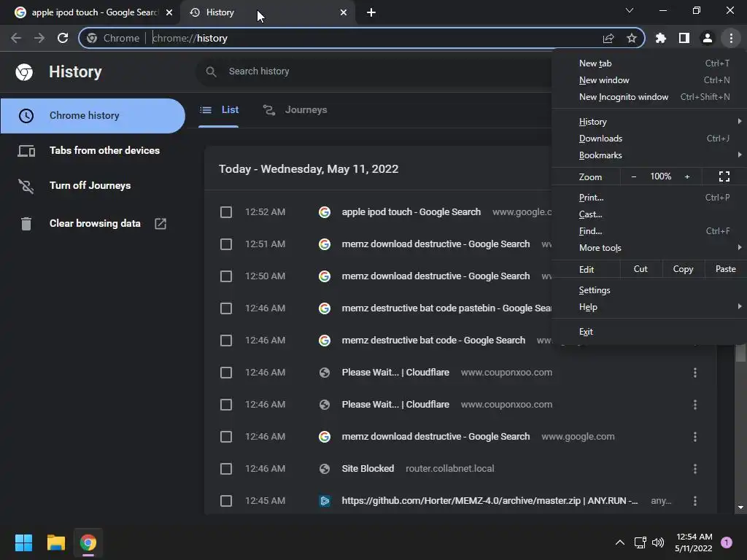This screenshot has height=560, width=747.
Task: Expand the Bookmarks submenu
Action: (649, 155)
